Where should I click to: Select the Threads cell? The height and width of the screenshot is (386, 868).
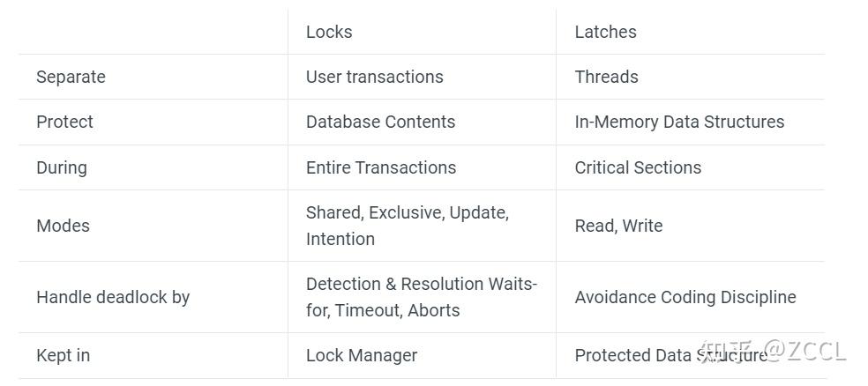pyautogui.click(x=606, y=77)
